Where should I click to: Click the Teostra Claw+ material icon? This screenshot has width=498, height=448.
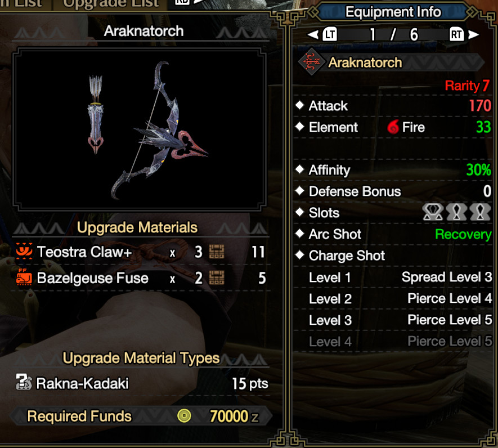click(x=24, y=252)
